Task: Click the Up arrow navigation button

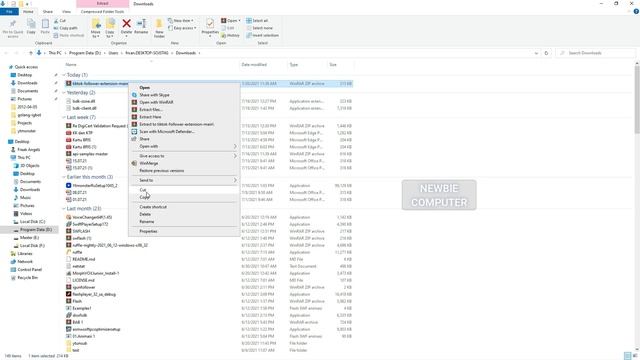Action: (31, 53)
